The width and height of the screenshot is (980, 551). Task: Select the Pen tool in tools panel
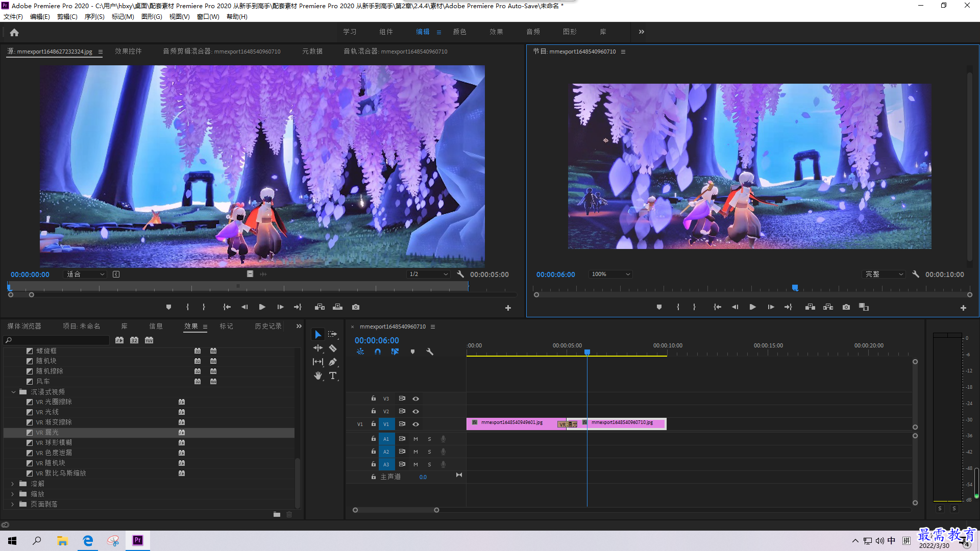pyautogui.click(x=333, y=362)
